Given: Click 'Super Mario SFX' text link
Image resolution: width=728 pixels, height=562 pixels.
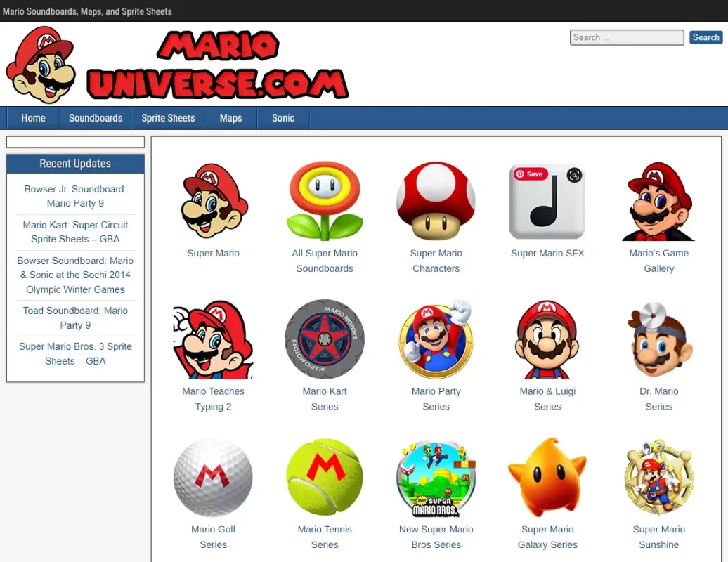Looking at the screenshot, I should 547,253.
